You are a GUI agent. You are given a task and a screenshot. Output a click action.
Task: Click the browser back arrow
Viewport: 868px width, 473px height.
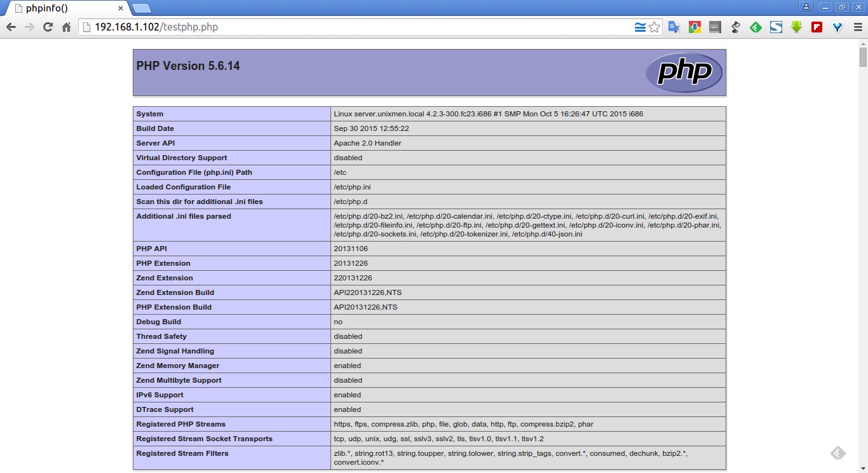(x=11, y=27)
